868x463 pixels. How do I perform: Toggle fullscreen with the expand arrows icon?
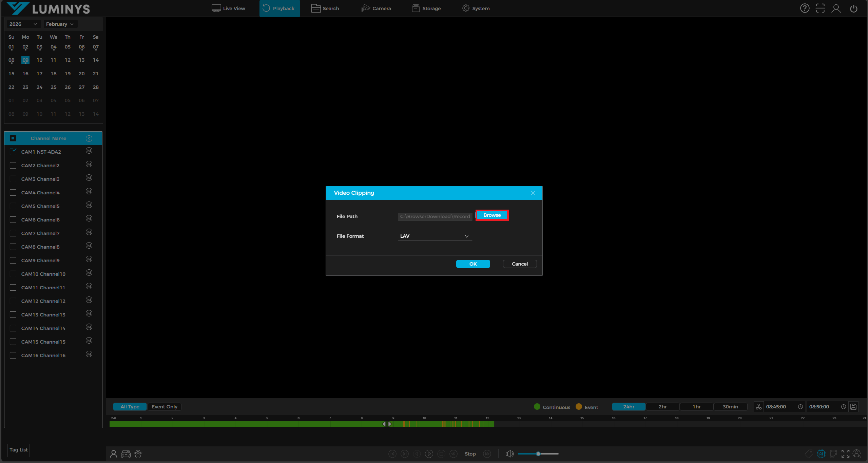pos(845,454)
